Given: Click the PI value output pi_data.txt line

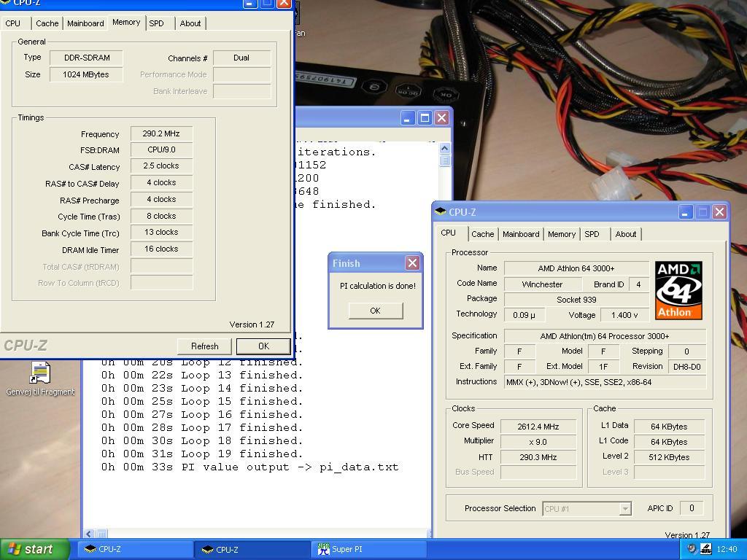Looking at the screenshot, I should [x=249, y=467].
